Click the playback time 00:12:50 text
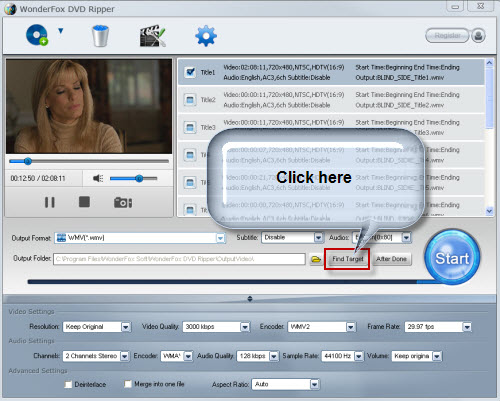This screenshot has width=500, height=401. pyautogui.click(x=23, y=178)
